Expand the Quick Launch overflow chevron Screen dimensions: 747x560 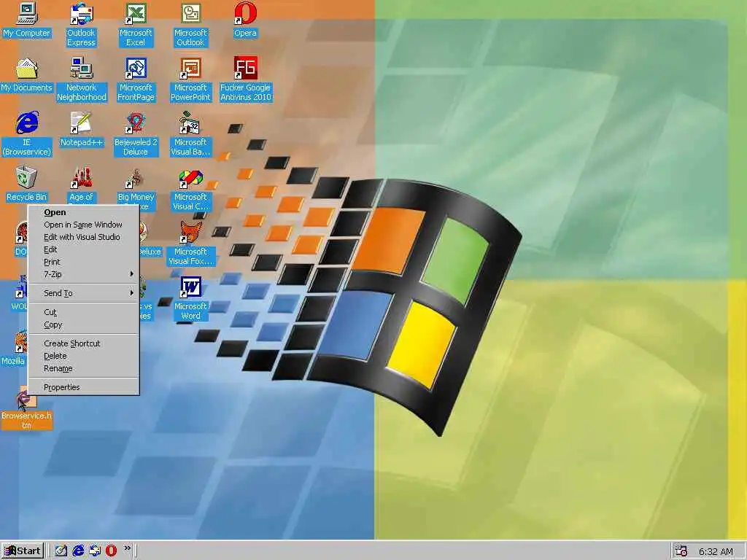coord(127,548)
